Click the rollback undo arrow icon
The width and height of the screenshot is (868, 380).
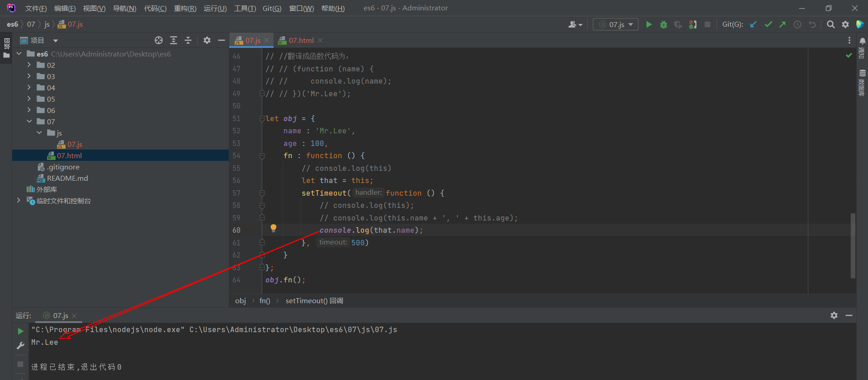tap(812, 24)
